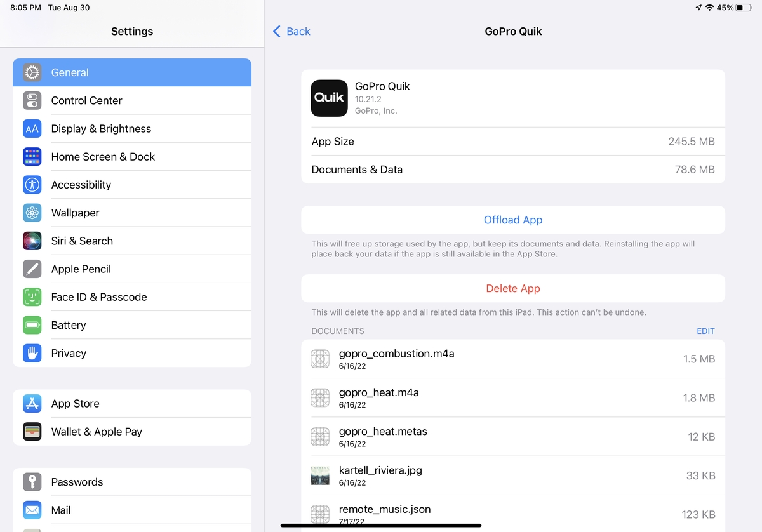Screen dimensions: 762x532
Task: Click the Accessibility figure icon
Action: pos(32,184)
